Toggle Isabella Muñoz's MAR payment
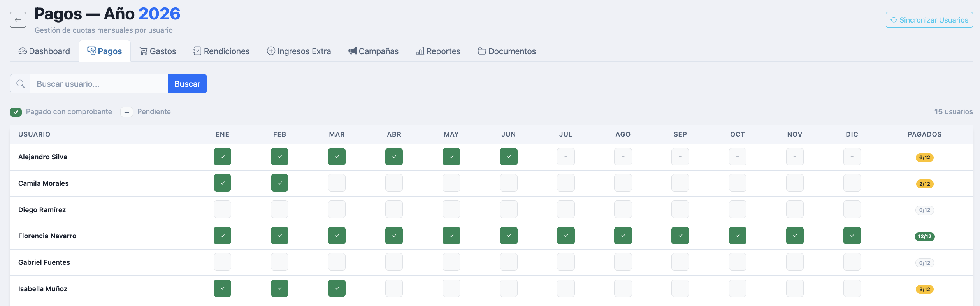This screenshot has width=980, height=306. click(337, 288)
